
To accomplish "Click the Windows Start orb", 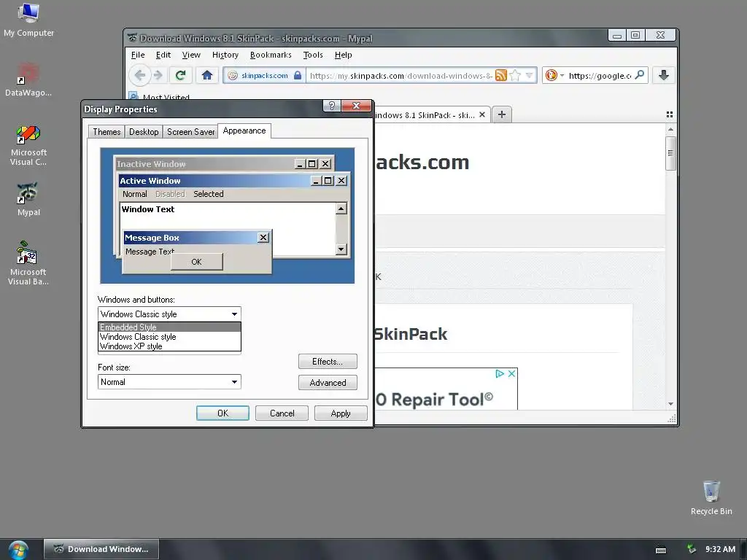I will pyautogui.click(x=18, y=550).
